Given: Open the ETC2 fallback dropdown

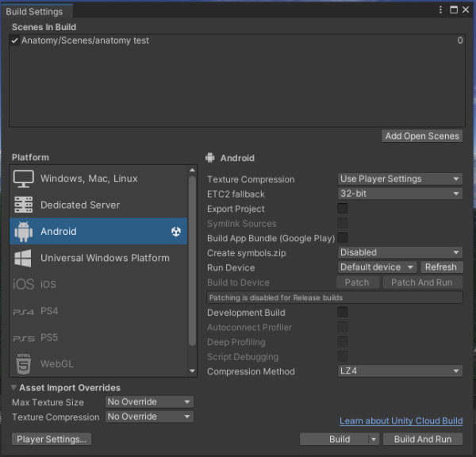Looking at the screenshot, I should (400, 194).
